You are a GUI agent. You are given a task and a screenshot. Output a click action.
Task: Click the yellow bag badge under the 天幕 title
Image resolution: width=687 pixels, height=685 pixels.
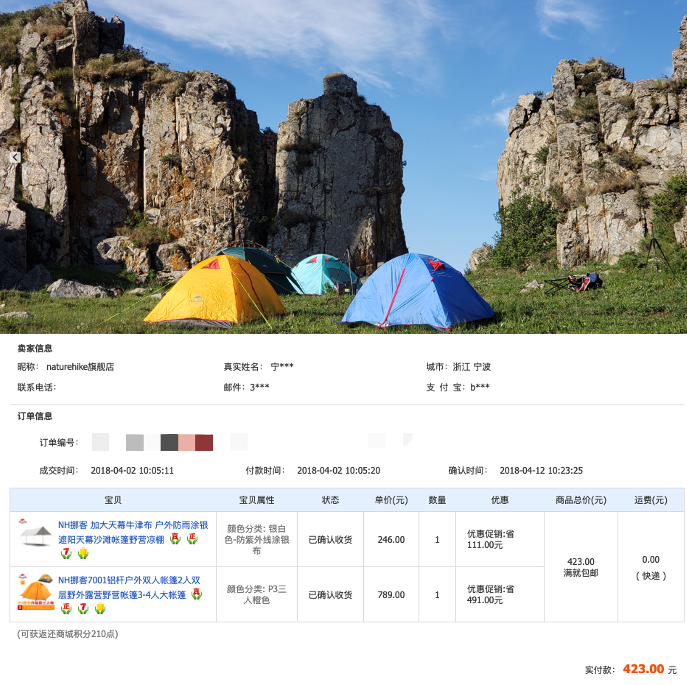pyautogui.click(x=83, y=554)
